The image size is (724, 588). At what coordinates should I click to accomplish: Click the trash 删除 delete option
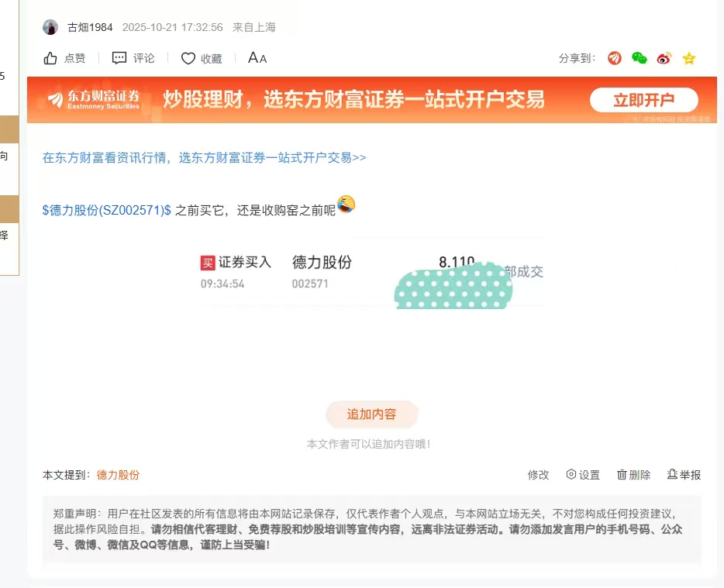[633, 475]
